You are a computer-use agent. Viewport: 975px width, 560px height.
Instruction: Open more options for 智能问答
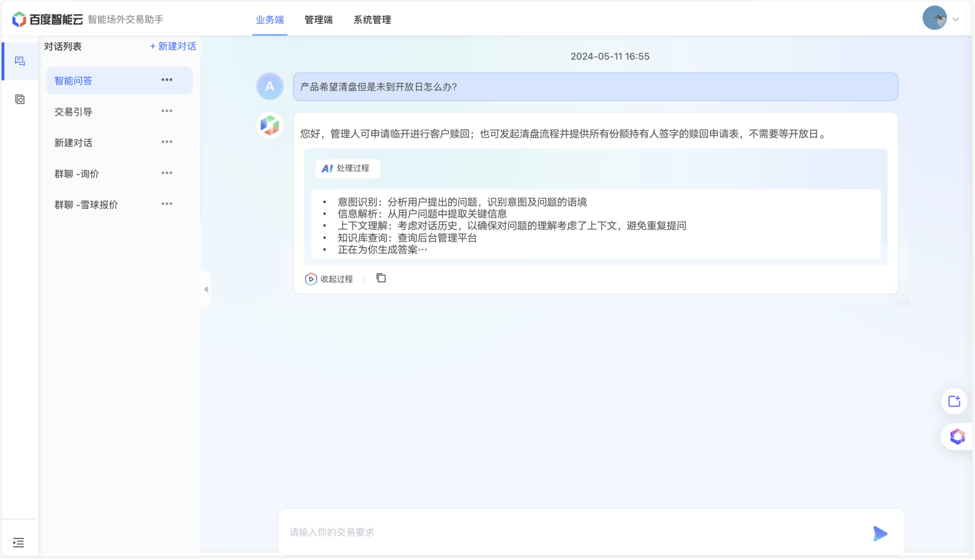[167, 80]
